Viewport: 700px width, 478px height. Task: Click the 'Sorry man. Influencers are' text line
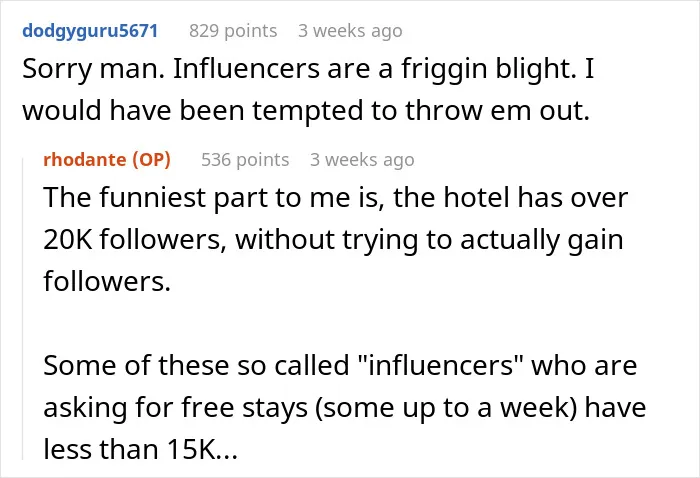[x=308, y=69]
